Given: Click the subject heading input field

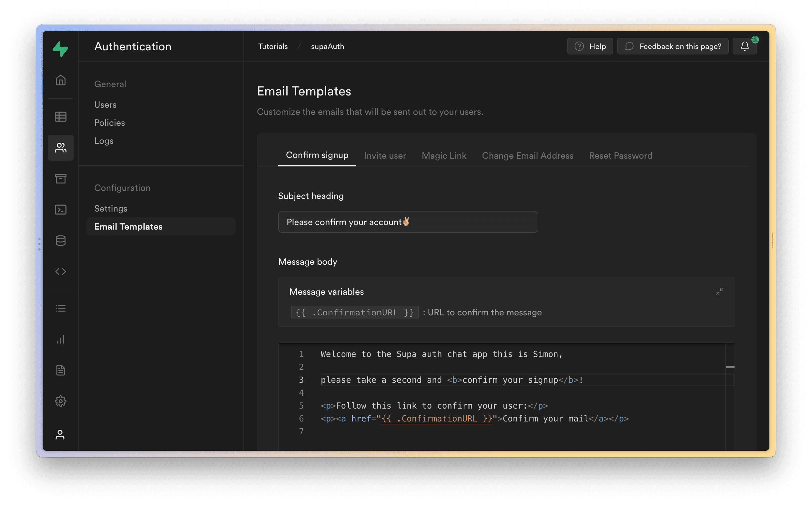Looking at the screenshot, I should point(408,222).
